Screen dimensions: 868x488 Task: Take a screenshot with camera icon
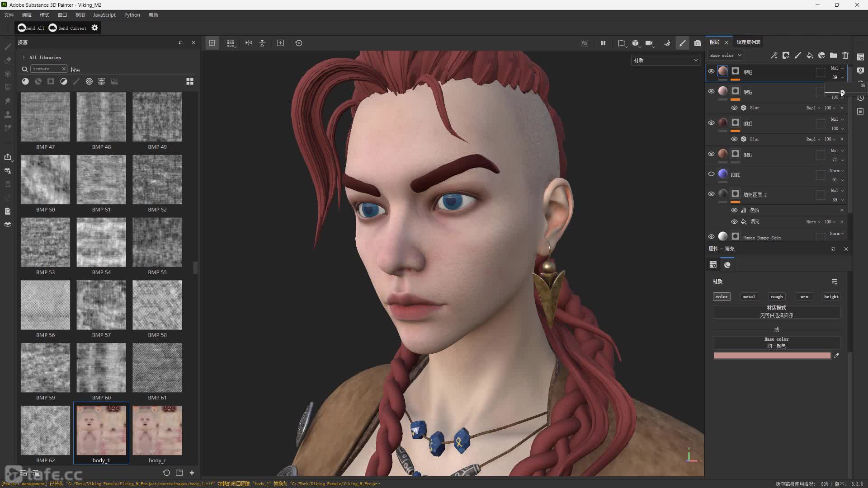pos(698,43)
